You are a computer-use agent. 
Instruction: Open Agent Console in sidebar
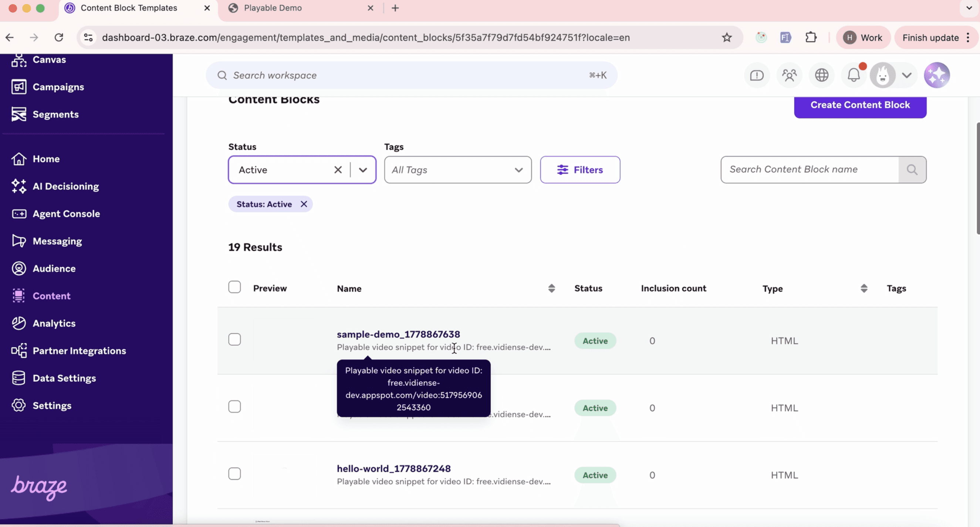(x=55, y=214)
